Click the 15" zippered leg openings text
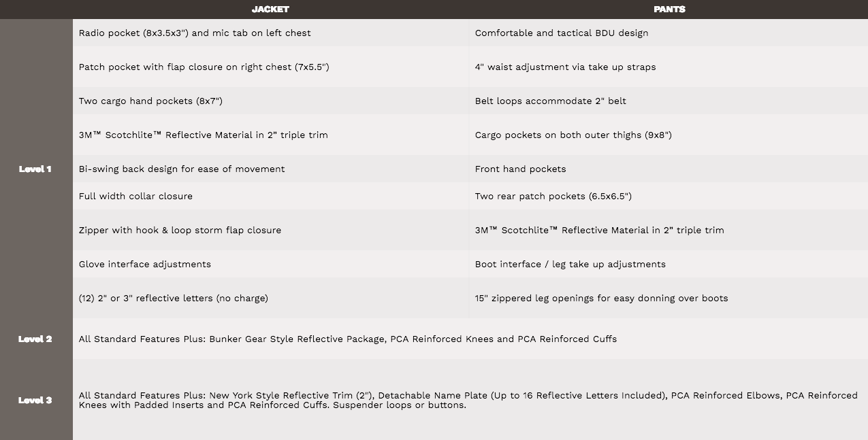This screenshot has height=440, width=868. pos(601,298)
